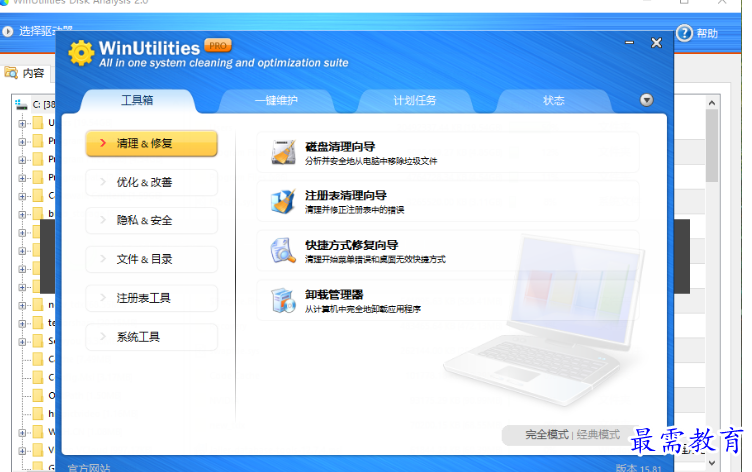Viewport: 752px width, 472px height.
Task: Click the 内容 tab magnifier icon
Action: pyautogui.click(x=11, y=72)
